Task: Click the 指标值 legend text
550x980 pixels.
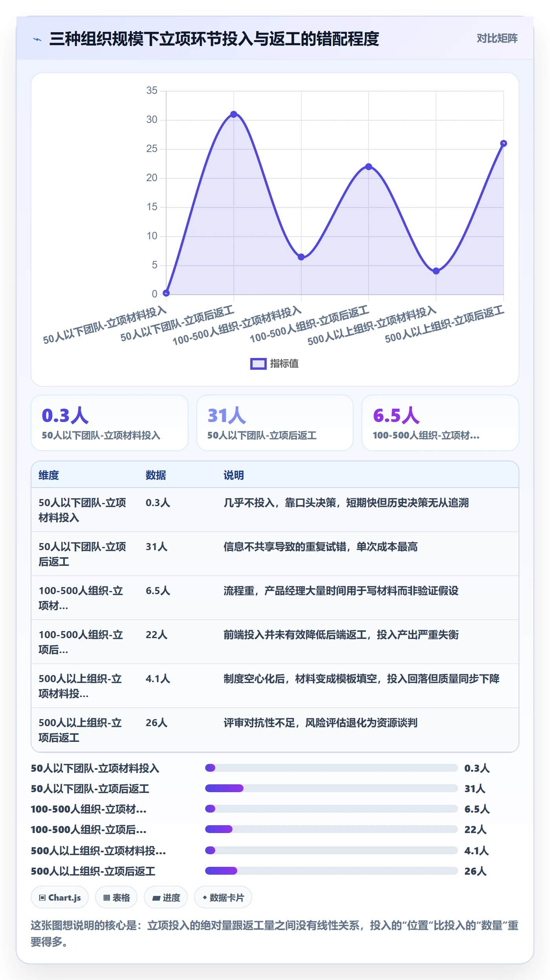Action: tap(284, 364)
